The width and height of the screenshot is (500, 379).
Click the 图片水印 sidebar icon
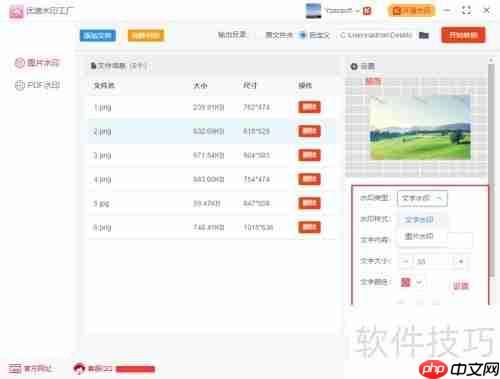20,63
